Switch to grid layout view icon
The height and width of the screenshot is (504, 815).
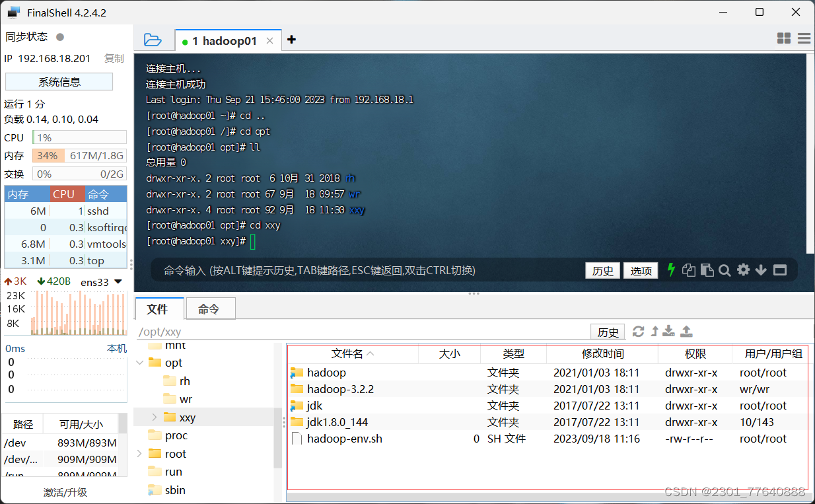pyautogui.click(x=784, y=39)
